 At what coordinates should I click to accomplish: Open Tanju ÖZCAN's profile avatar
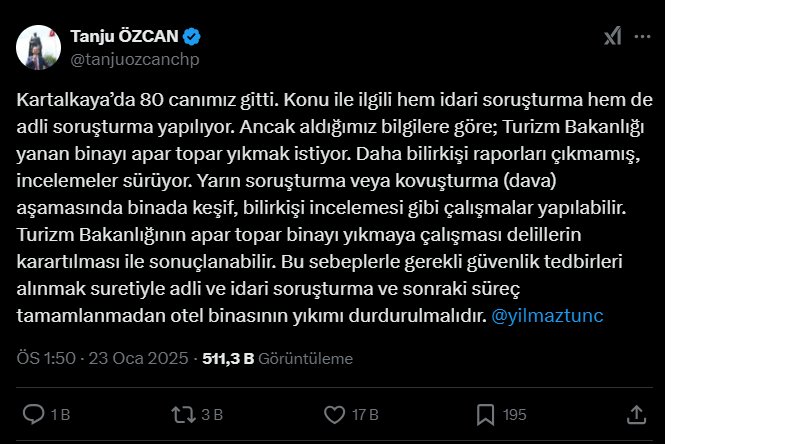click(x=38, y=47)
